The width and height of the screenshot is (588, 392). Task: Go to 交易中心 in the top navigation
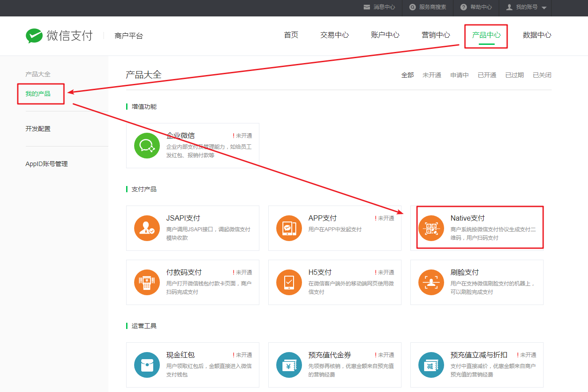click(x=334, y=35)
